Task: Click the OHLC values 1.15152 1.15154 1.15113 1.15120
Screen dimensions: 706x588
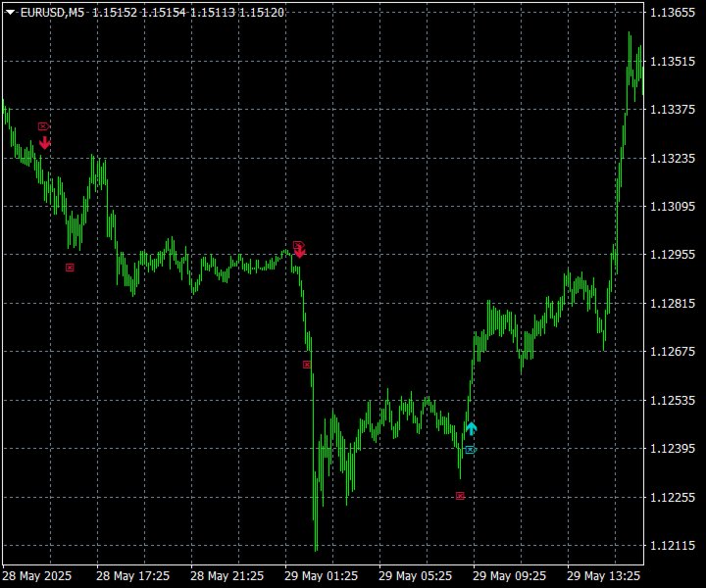Action: click(188, 13)
